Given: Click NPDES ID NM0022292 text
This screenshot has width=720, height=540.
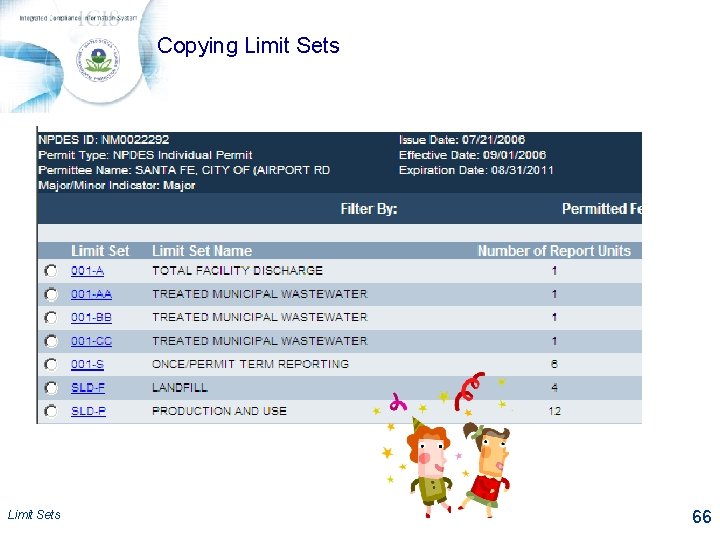Looking at the screenshot, I should pyautogui.click(x=104, y=140).
